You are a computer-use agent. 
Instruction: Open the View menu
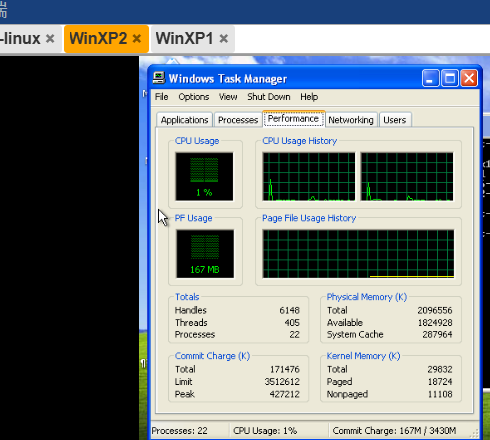(228, 97)
